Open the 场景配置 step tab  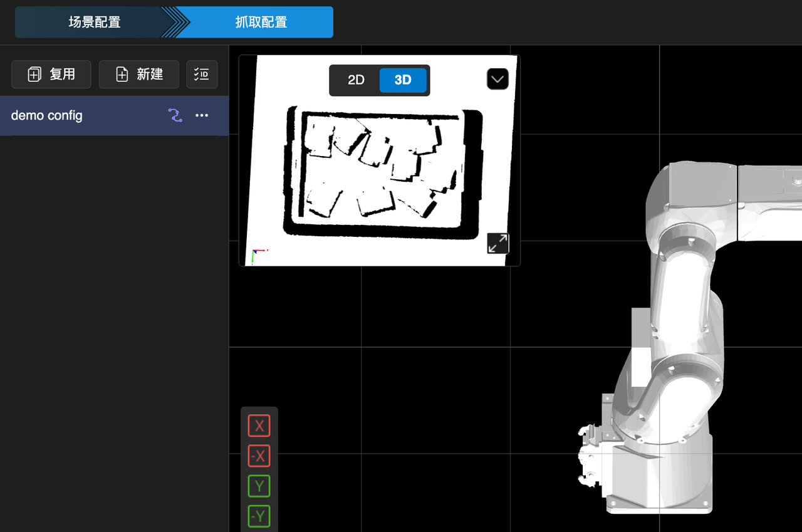click(94, 23)
